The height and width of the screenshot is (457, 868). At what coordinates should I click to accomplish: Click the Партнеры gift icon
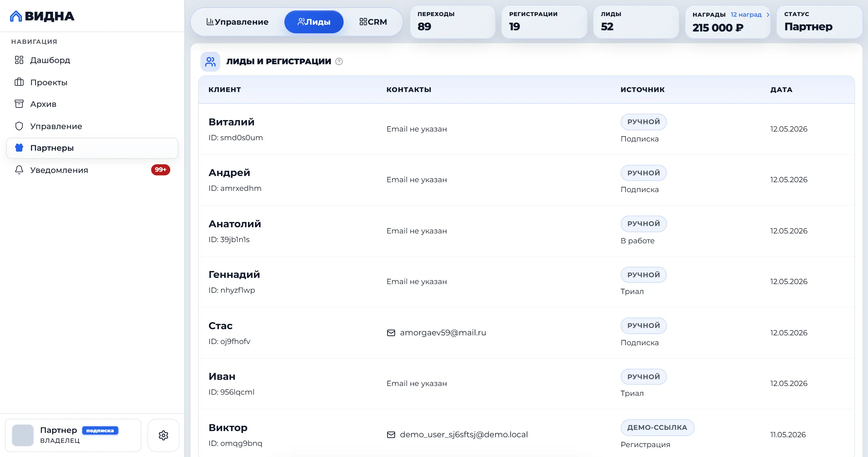click(x=19, y=148)
